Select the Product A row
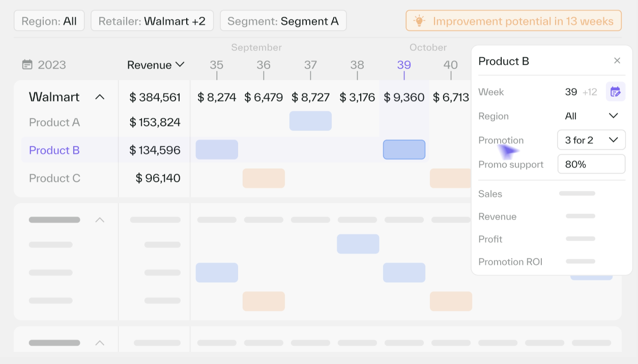This screenshot has width=638, height=364. tap(54, 122)
